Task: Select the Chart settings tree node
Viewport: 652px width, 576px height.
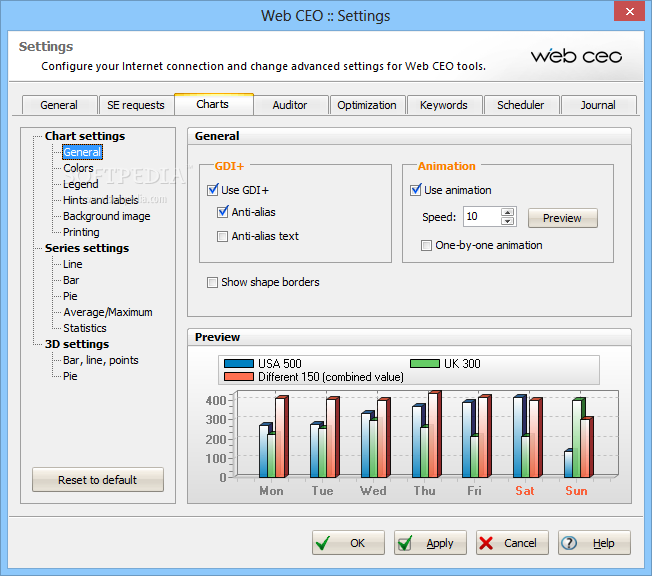Action: pos(85,136)
